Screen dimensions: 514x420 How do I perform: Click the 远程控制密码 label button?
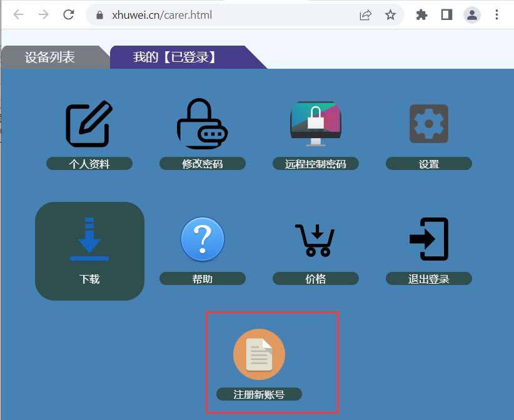coord(316,164)
